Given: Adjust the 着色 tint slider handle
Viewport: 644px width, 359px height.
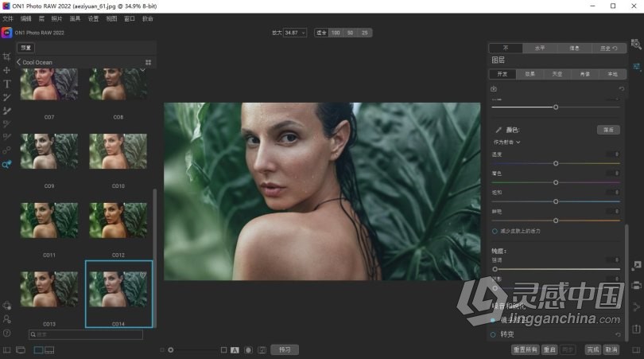Looking at the screenshot, I should pos(556,182).
